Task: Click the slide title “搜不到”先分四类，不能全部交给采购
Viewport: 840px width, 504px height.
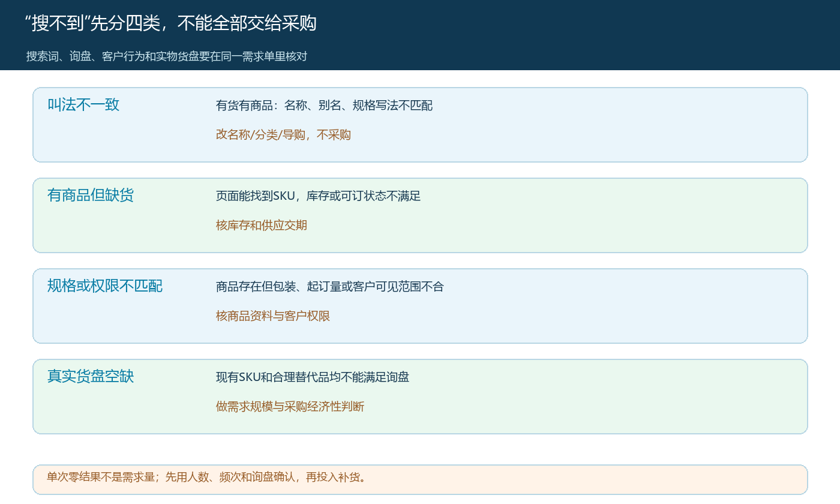Action: [x=171, y=23]
